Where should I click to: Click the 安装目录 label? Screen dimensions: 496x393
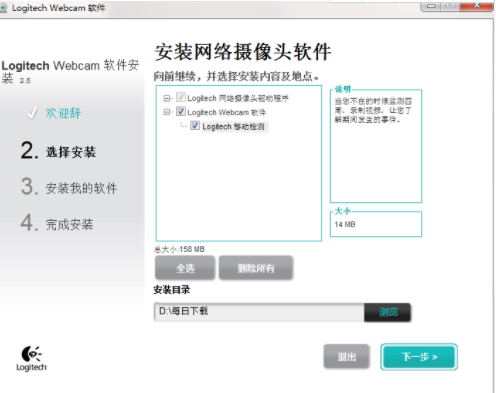(x=172, y=290)
